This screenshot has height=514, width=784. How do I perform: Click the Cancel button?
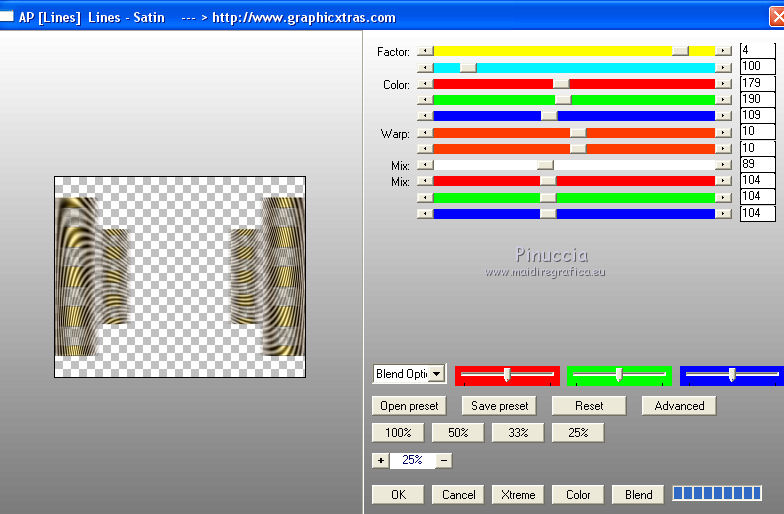point(458,494)
